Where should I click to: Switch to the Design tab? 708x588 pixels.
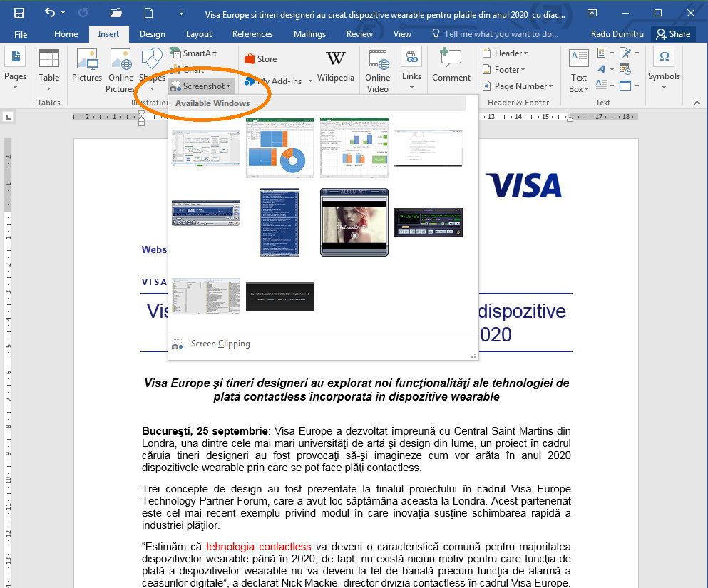[152, 33]
